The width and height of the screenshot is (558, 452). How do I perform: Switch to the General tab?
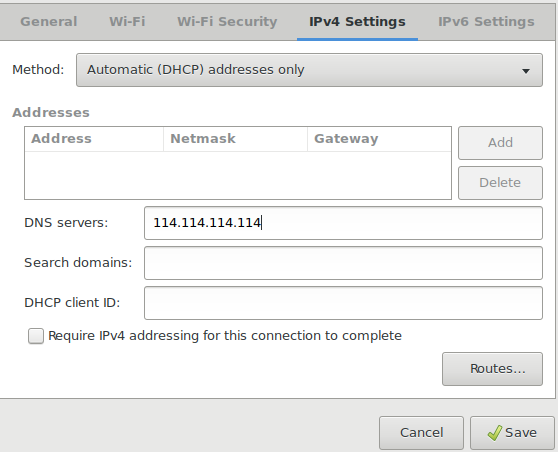(49, 22)
